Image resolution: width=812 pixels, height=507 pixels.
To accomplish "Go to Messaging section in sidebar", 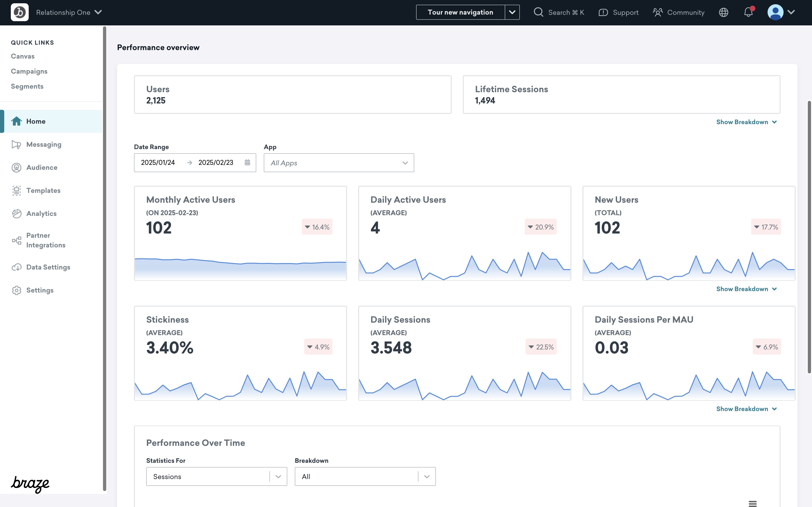I will pos(43,145).
